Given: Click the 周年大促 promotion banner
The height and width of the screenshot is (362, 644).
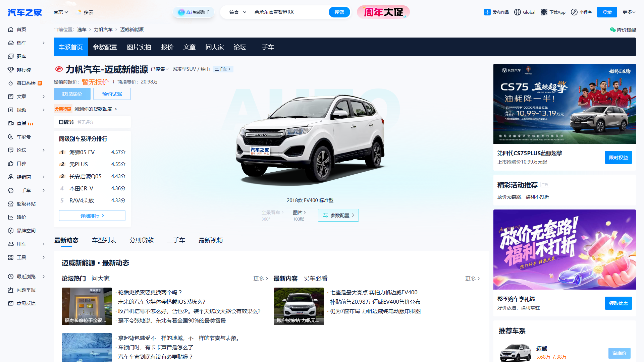Looking at the screenshot, I should click(383, 12).
